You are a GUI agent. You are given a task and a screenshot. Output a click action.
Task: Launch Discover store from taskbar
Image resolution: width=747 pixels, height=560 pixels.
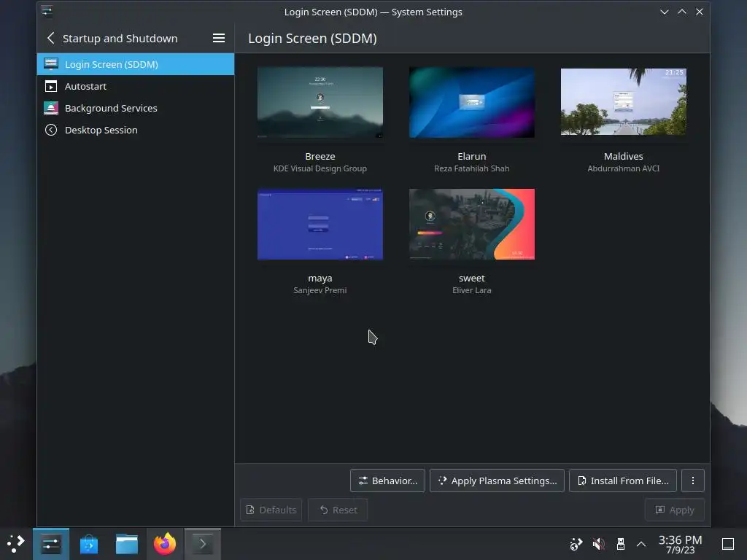point(89,544)
